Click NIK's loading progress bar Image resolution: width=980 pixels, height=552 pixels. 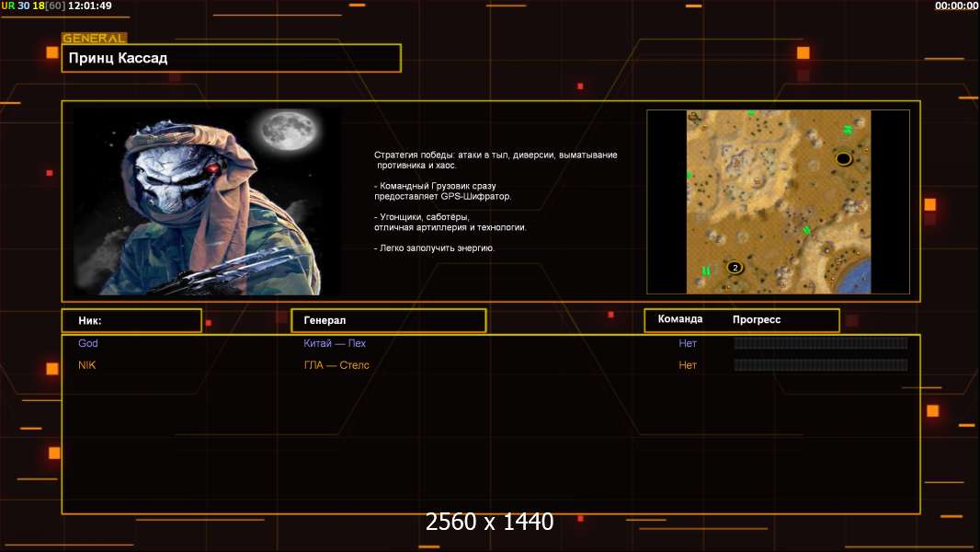[821, 365]
